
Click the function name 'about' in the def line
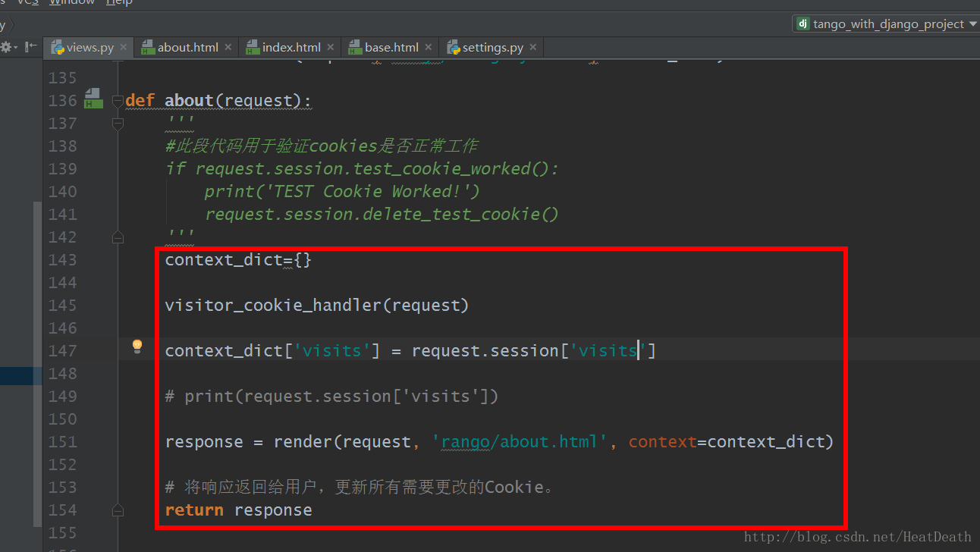pos(189,101)
